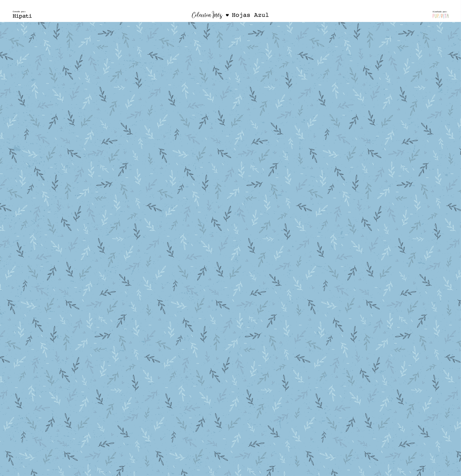Click the cursive 'Coleccion Inés' text
The width and height of the screenshot is (461, 476).
coord(207,15)
